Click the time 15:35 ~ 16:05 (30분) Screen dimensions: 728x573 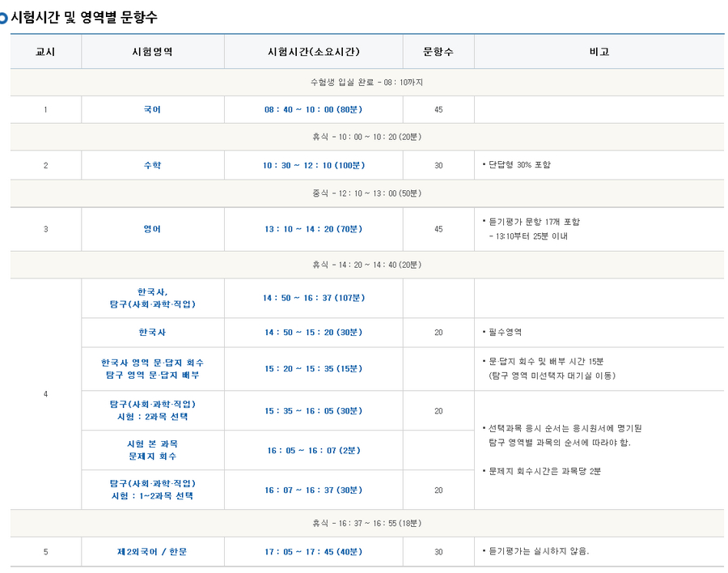click(313, 411)
